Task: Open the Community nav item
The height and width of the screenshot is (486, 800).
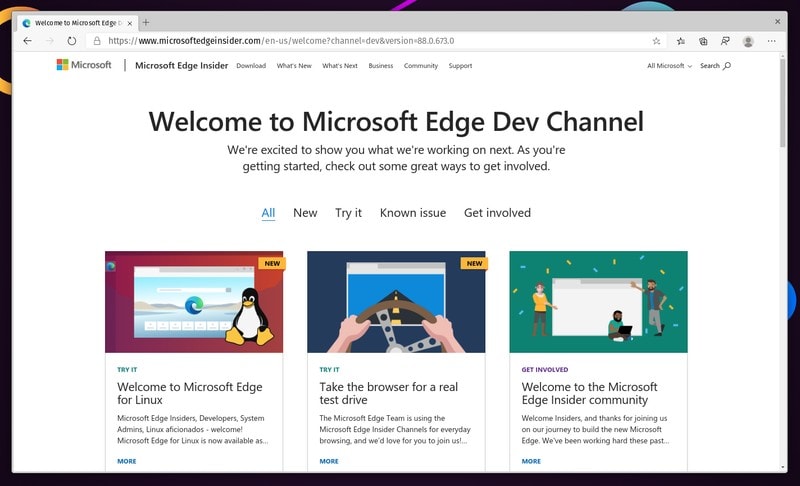Action: tap(421, 66)
